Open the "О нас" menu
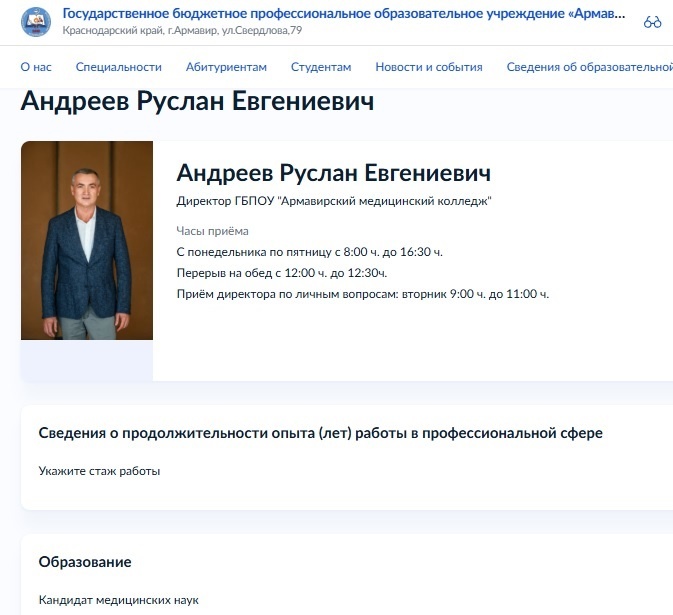 [x=36, y=67]
